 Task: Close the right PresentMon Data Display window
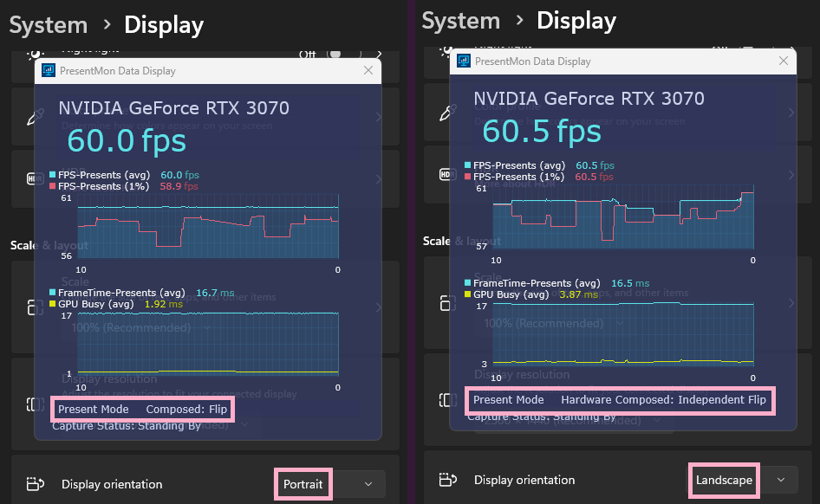click(x=783, y=61)
